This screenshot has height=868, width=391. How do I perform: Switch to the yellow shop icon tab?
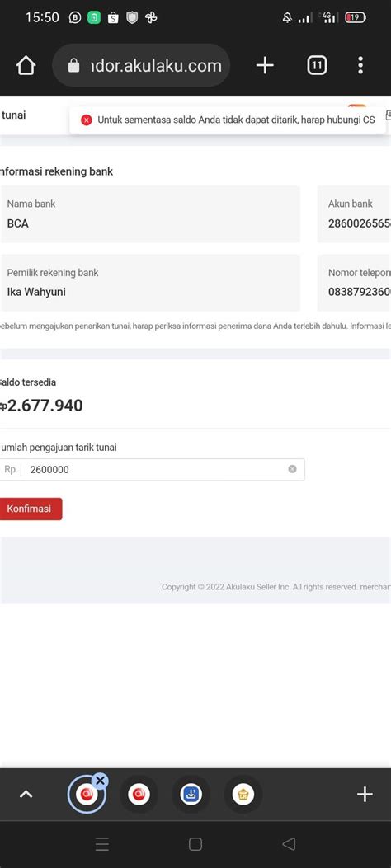(243, 795)
